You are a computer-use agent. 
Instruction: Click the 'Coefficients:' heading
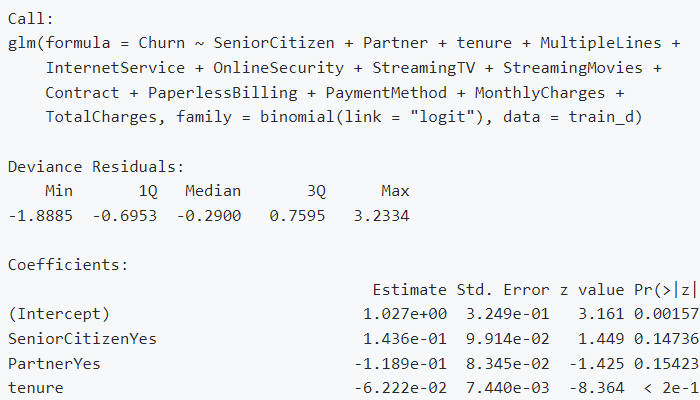68,265
